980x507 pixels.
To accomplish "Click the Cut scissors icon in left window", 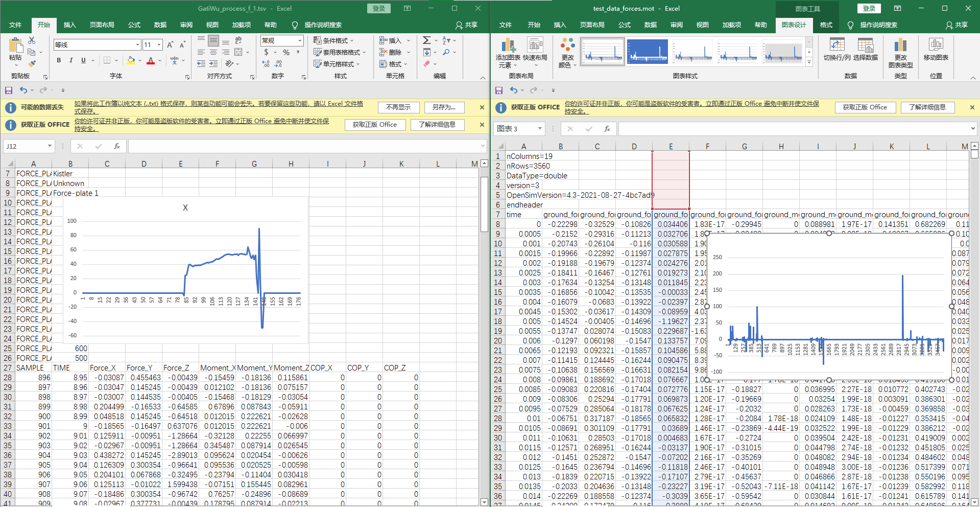I will (32, 40).
